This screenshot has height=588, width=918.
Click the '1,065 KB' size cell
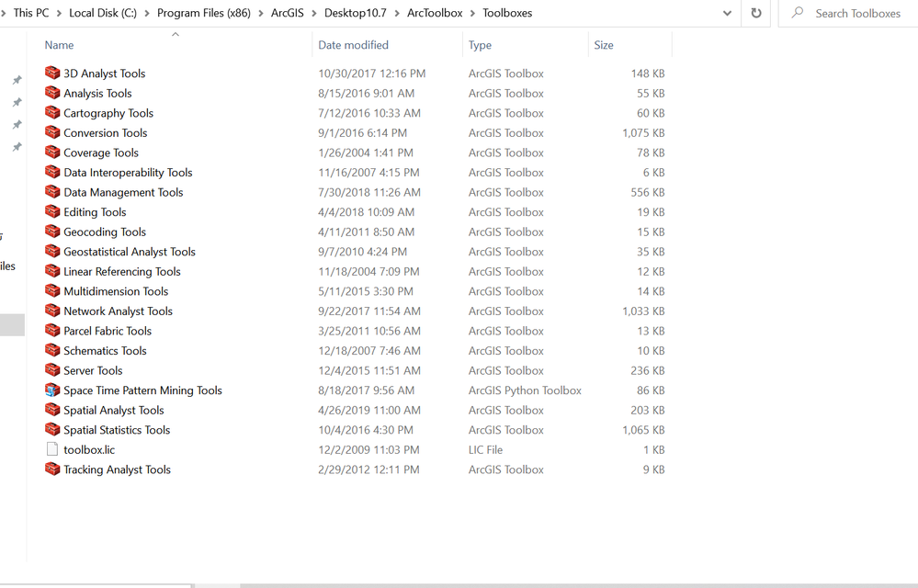click(643, 430)
